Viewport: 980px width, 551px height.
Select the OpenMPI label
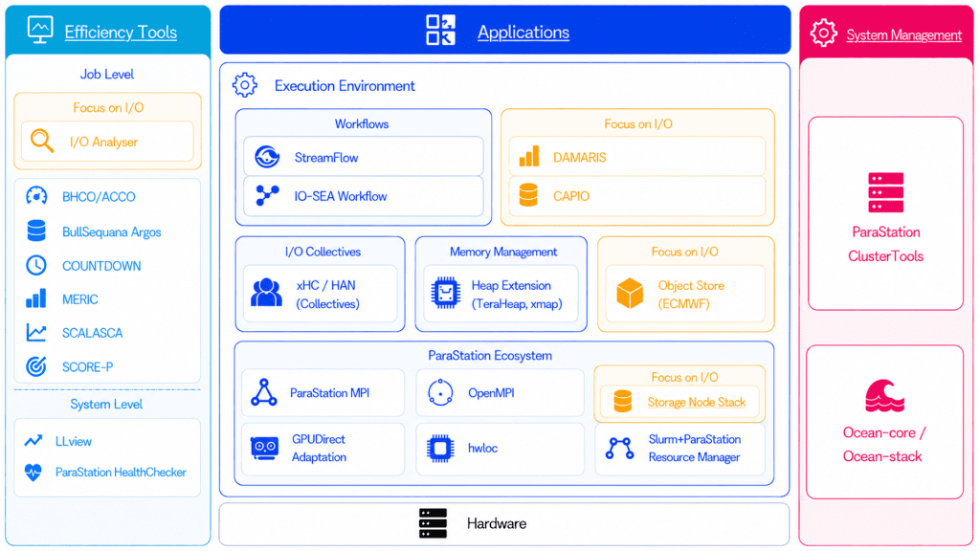tap(491, 393)
